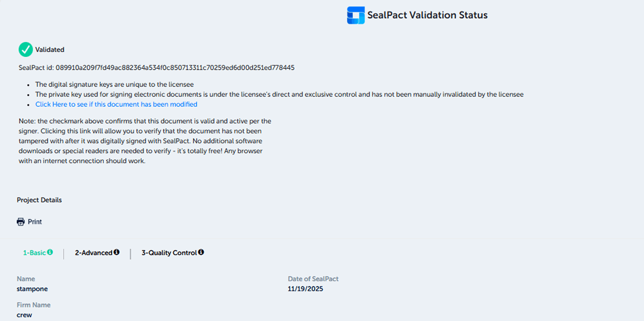Click the document modified verification link
The width and height of the screenshot is (644, 321).
coord(116,104)
